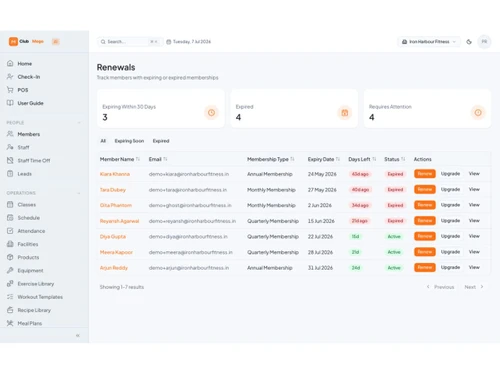Collapse the OPERATIONS section chevron
Image resolution: width=500 pixels, height=375 pixels.
[79, 193]
